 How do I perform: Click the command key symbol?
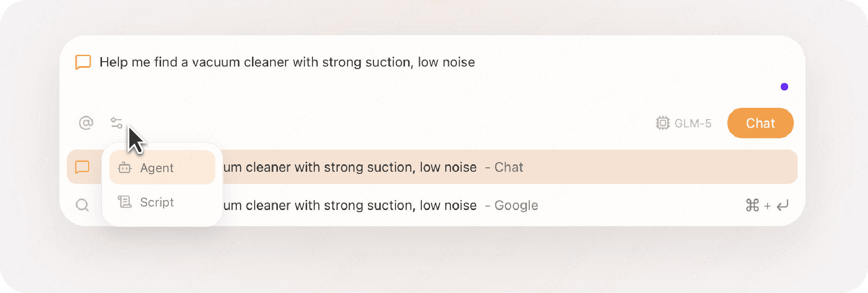coord(752,205)
